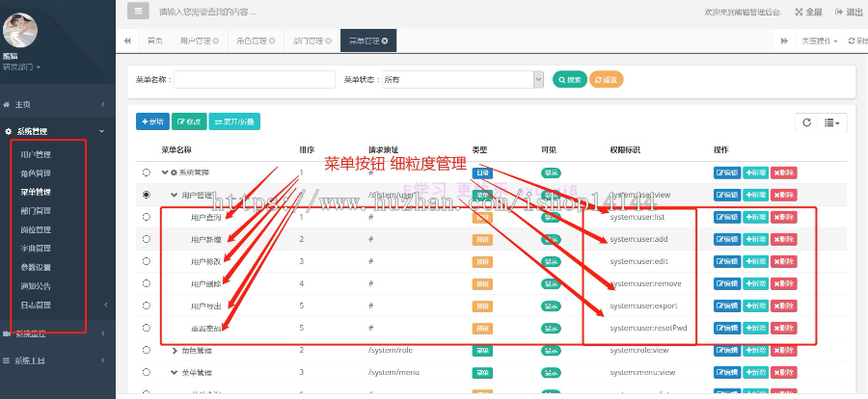The width and height of the screenshot is (868, 399).
Task: Click 编辑 in the system:user:resetPwd row
Action: coord(727,328)
